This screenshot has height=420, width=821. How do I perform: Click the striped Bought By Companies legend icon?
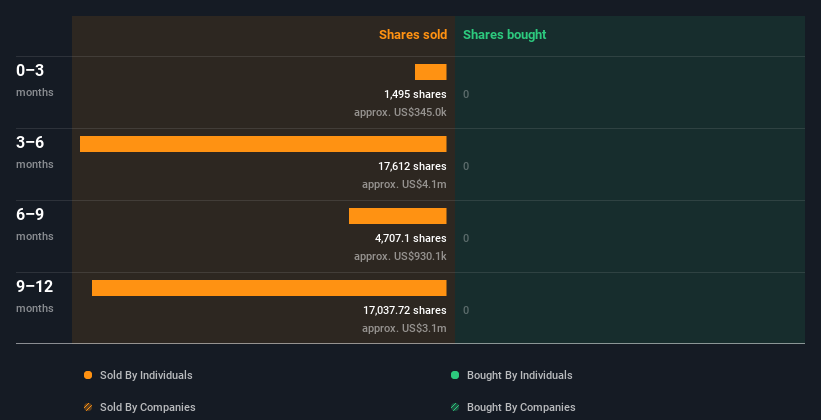pos(455,407)
